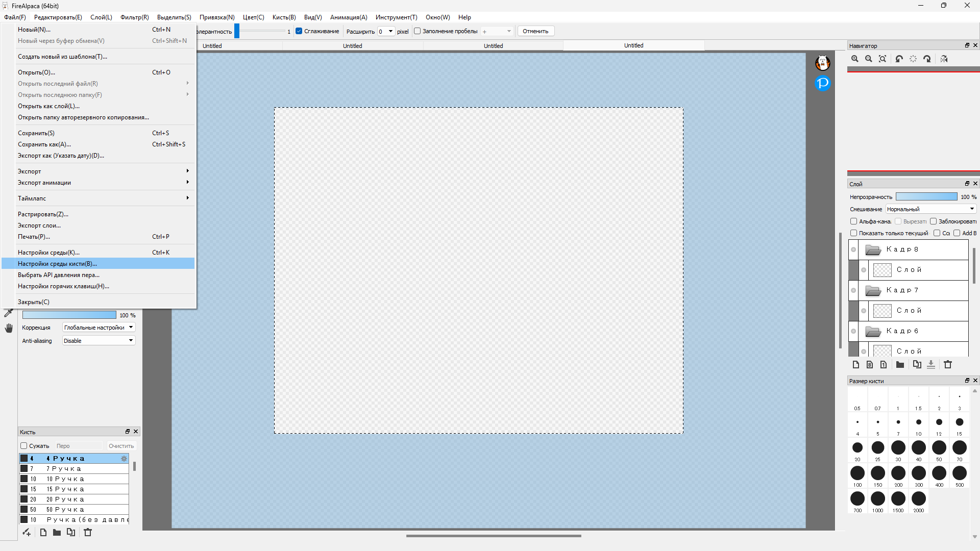Image resolution: width=980 pixels, height=551 pixels.
Task: Click the blue P circle icon
Action: point(822,83)
